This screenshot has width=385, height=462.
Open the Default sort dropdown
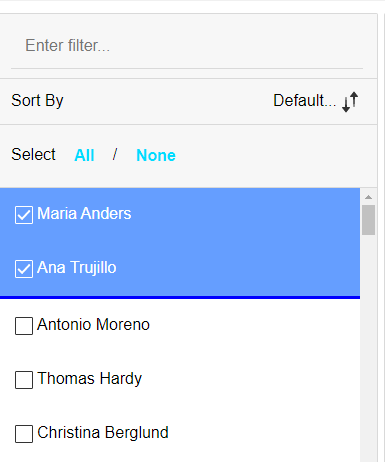pyautogui.click(x=304, y=100)
